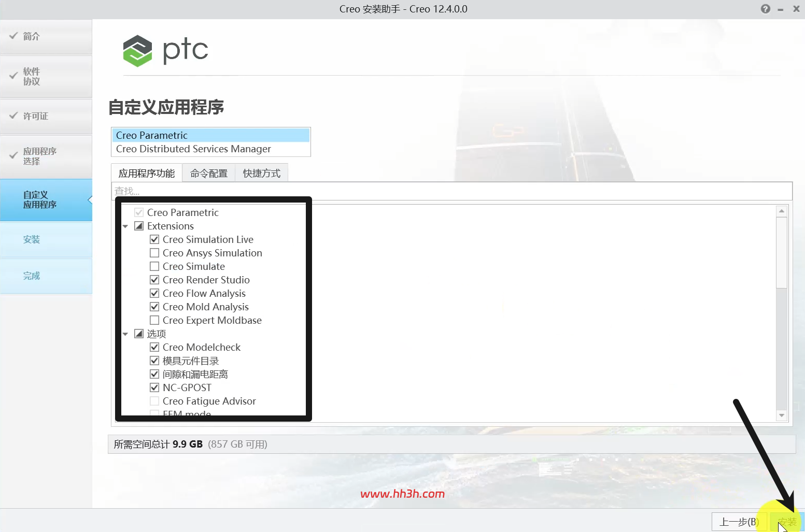This screenshot has width=805, height=532.
Task: Minimize the Creo installer window
Action: coord(780,9)
